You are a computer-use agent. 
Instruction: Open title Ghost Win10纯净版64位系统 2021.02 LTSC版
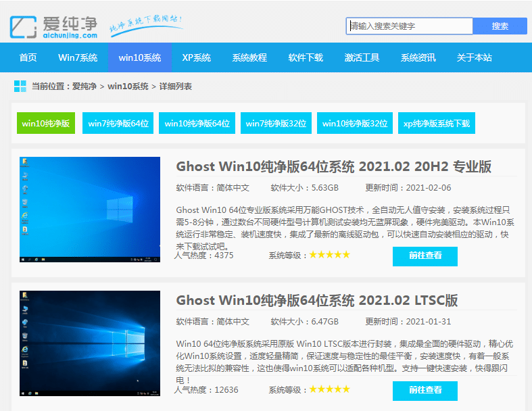[x=317, y=300]
